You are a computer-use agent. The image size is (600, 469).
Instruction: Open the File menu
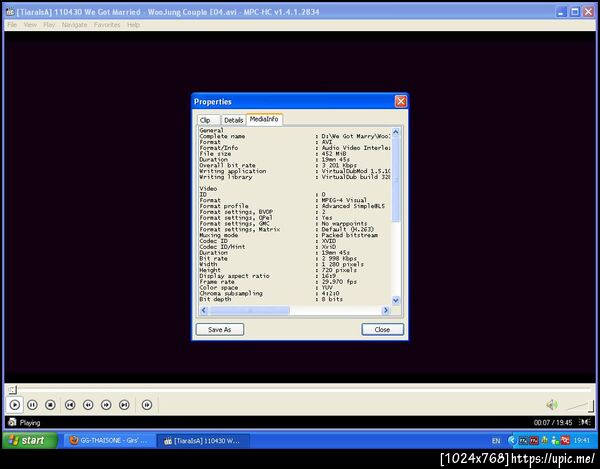tap(12, 25)
